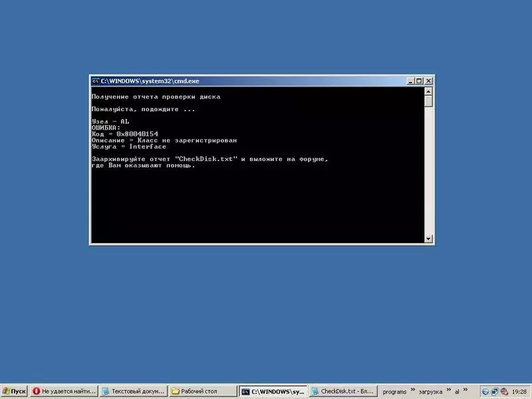Minimize the cmd.exe window
532x399 pixels.
(410, 81)
